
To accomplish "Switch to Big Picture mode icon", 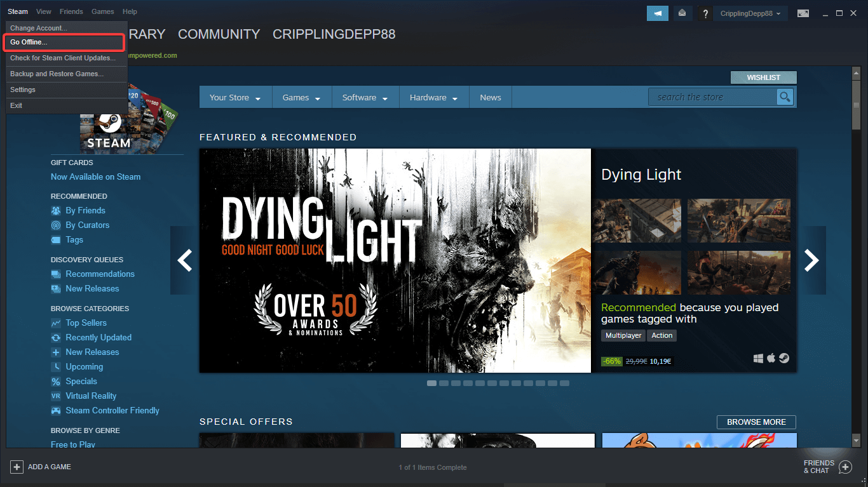I will [x=803, y=13].
